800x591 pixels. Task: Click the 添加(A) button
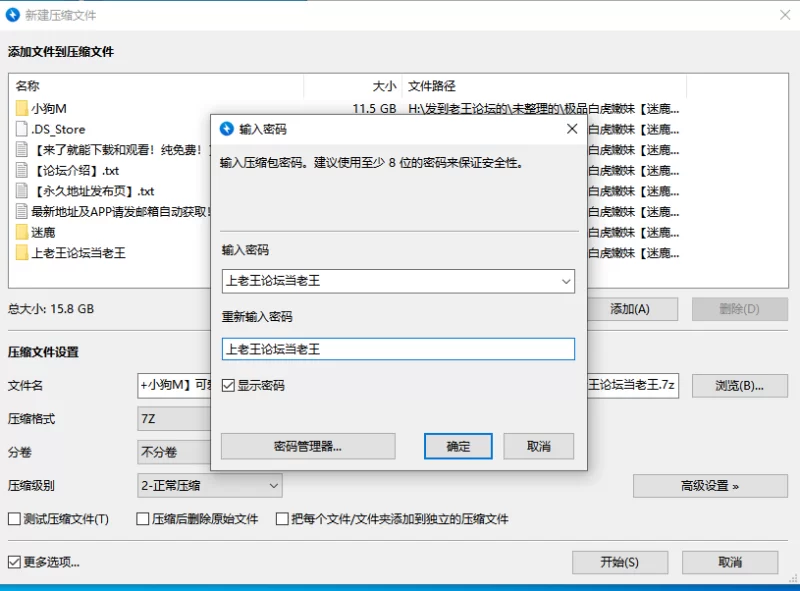pos(633,309)
